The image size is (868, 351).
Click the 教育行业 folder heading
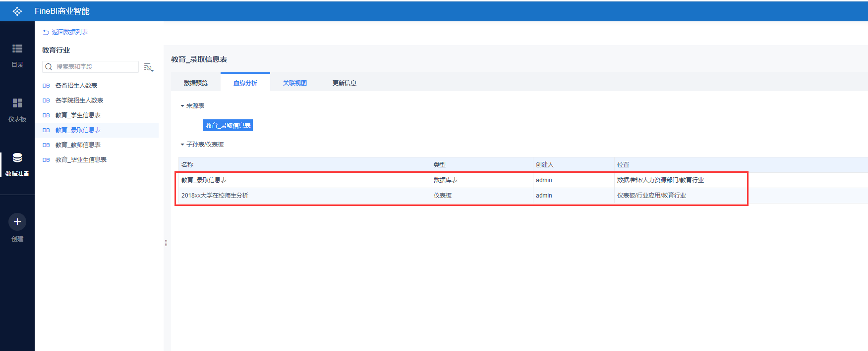click(56, 50)
